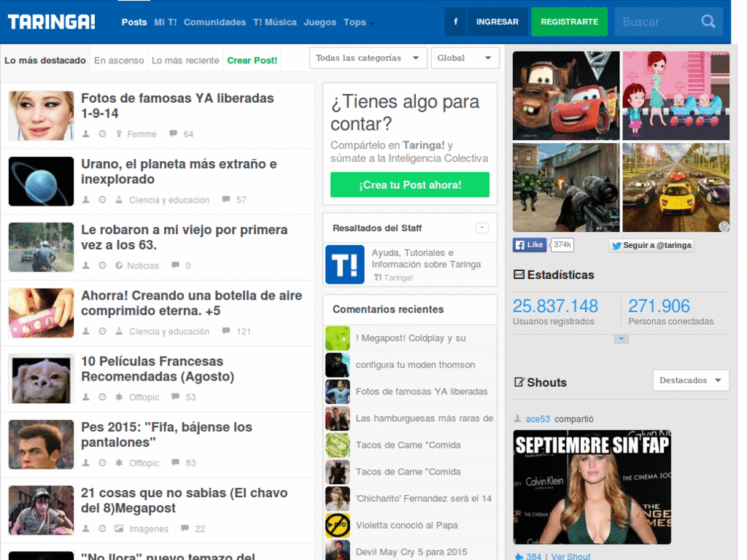Click the Taringa! logo in header
This screenshot has width=747, height=560.
pos(52,22)
